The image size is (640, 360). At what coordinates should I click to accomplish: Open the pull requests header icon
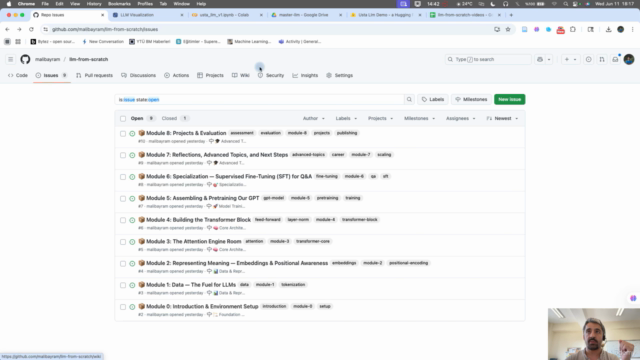(x=602, y=59)
